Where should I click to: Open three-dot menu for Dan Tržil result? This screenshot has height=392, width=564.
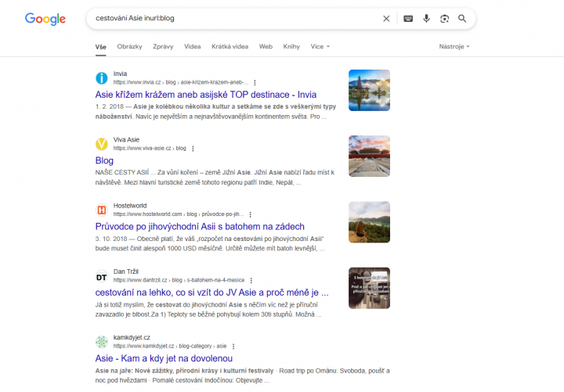click(251, 280)
